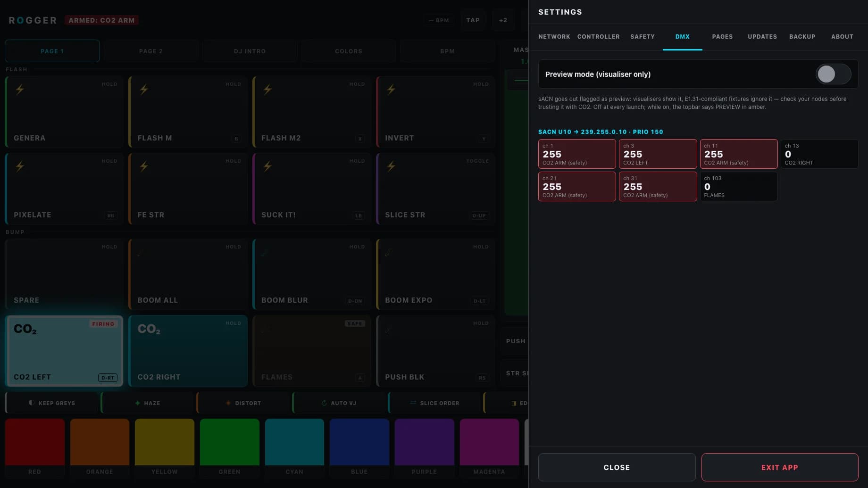Toggle Preview mode visualiser switch

[x=833, y=74]
